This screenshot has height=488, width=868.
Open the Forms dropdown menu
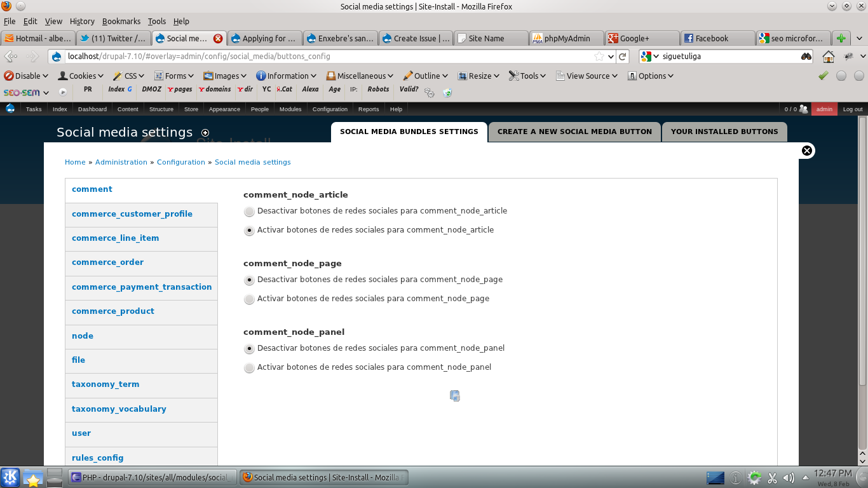pyautogui.click(x=174, y=76)
